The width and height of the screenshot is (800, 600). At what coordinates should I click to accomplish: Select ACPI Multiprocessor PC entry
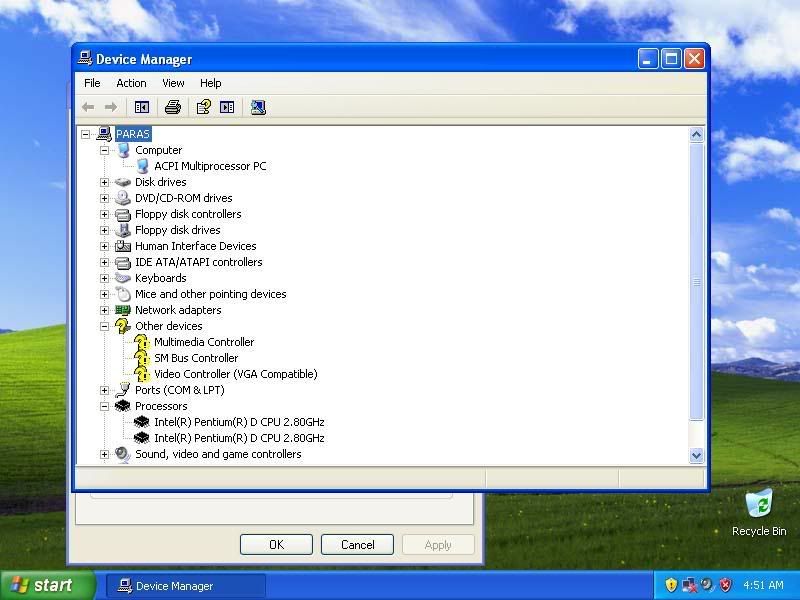[210, 166]
